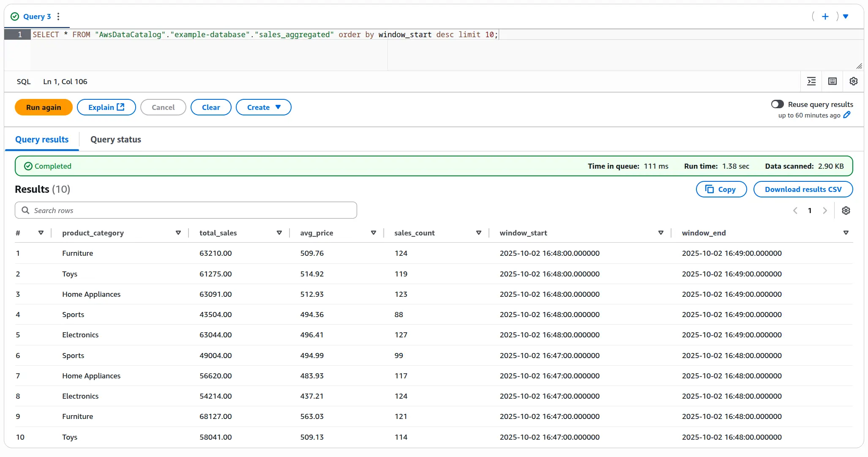868x457 pixels.
Task: Sort by window_end column arrow
Action: click(x=846, y=233)
